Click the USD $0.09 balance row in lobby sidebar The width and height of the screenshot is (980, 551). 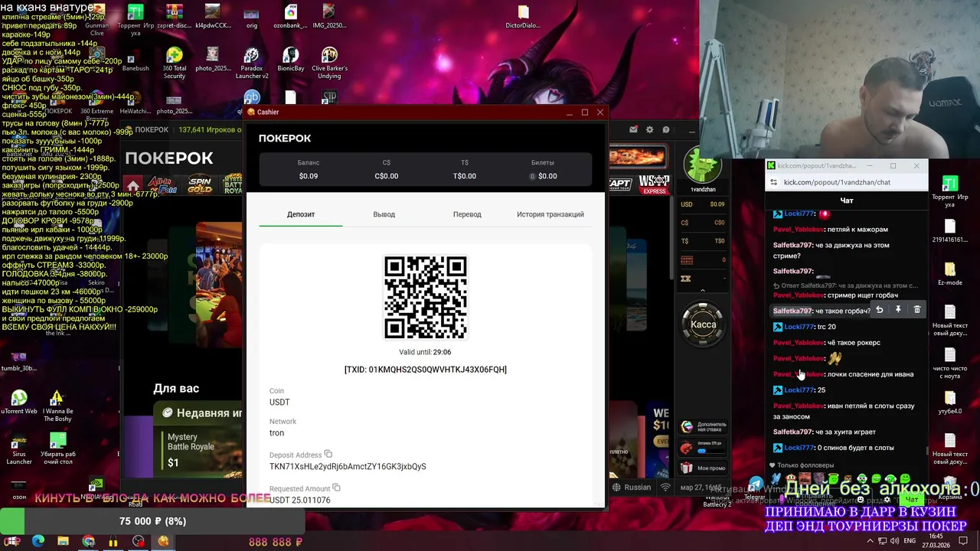(x=703, y=204)
